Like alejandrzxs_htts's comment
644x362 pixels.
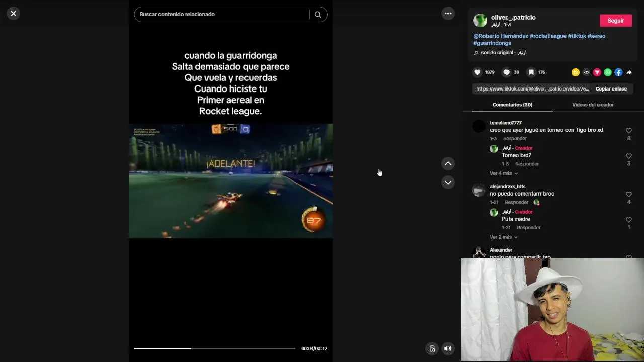click(x=629, y=195)
